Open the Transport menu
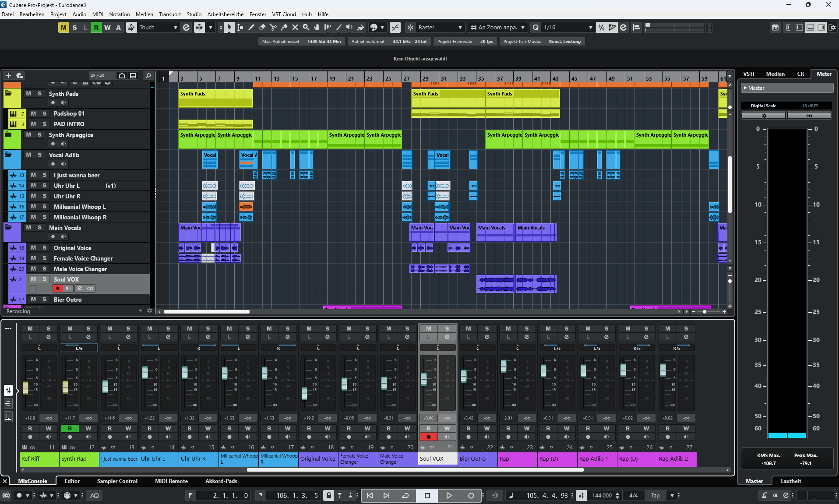The width and height of the screenshot is (839, 504). pyautogui.click(x=169, y=14)
